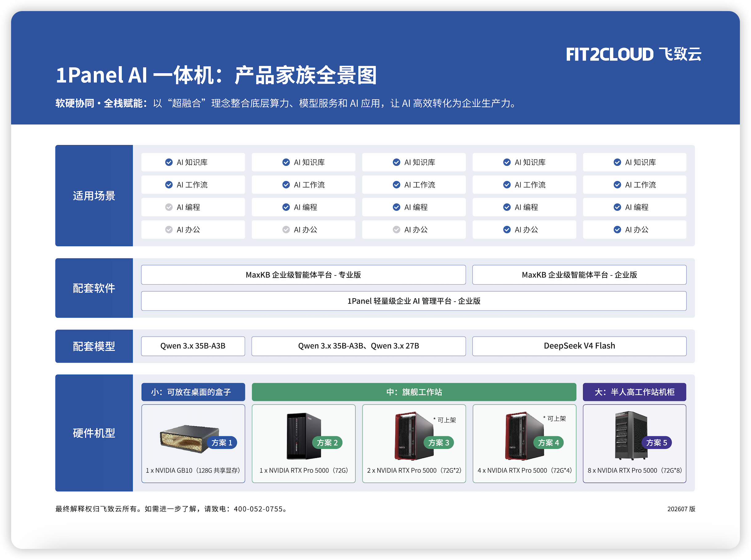Click the AI 知识库 text in the fifth scenario column
Viewport: 751px width, 560px height.
(x=641, y=162)
